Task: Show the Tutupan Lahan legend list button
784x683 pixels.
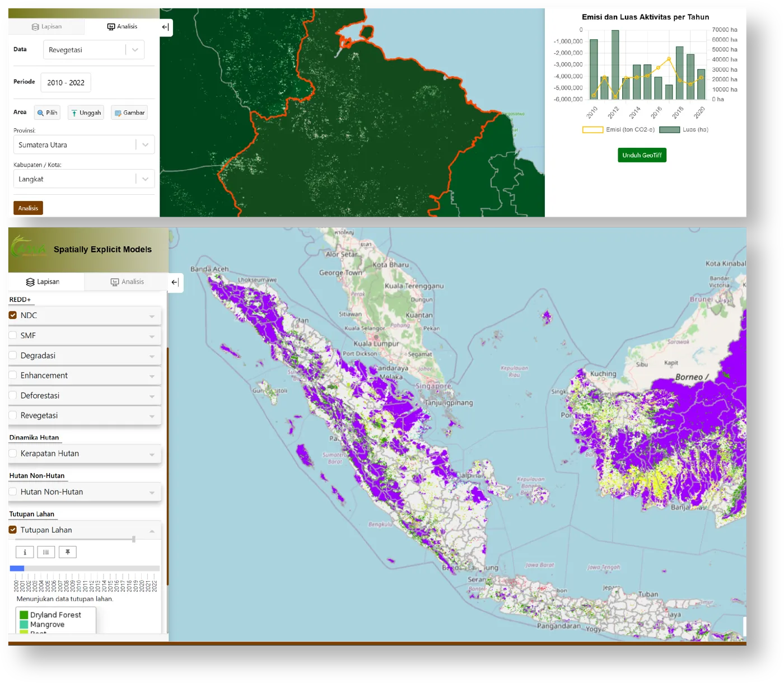Action: tap(46, 552)
